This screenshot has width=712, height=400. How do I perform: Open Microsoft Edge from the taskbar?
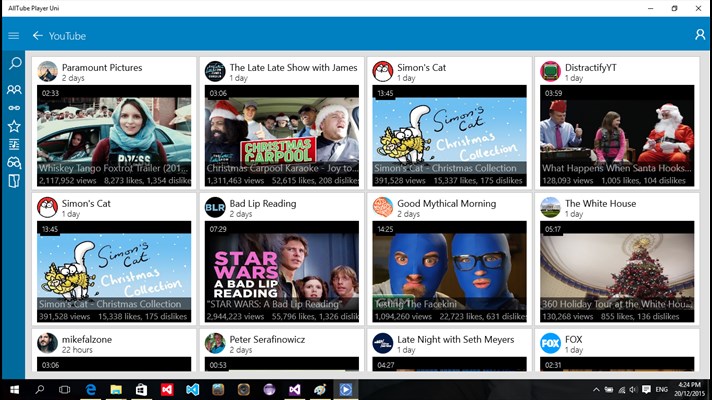tap(91, 390)
